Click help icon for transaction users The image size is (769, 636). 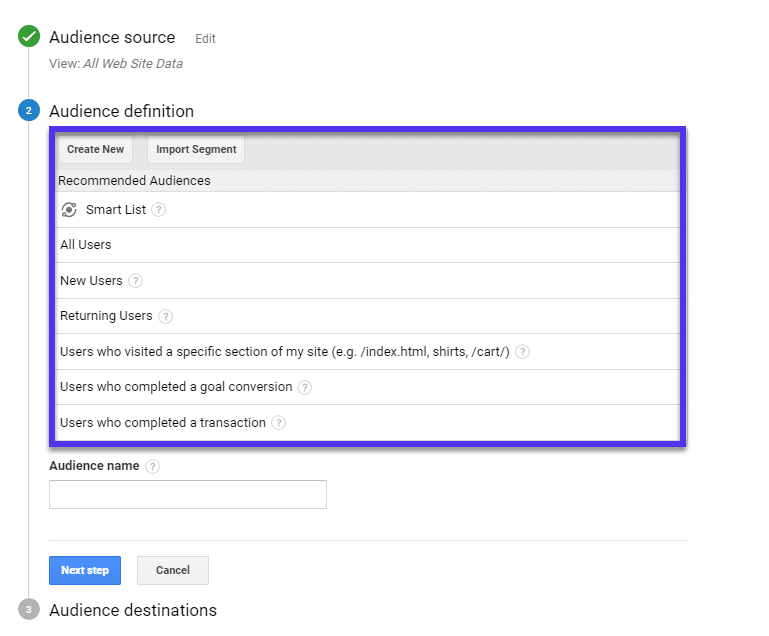click(x=279, y=423)
